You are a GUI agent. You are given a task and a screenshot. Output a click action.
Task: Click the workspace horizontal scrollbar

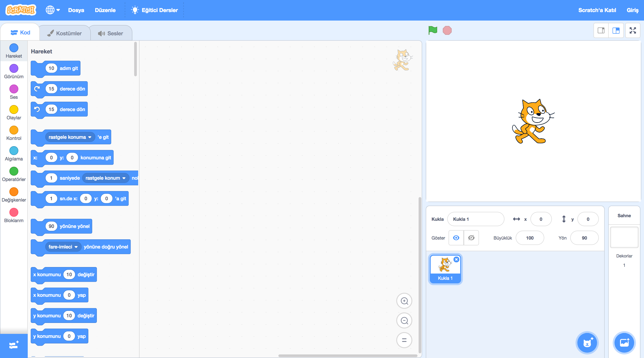[x=348, y=356]
